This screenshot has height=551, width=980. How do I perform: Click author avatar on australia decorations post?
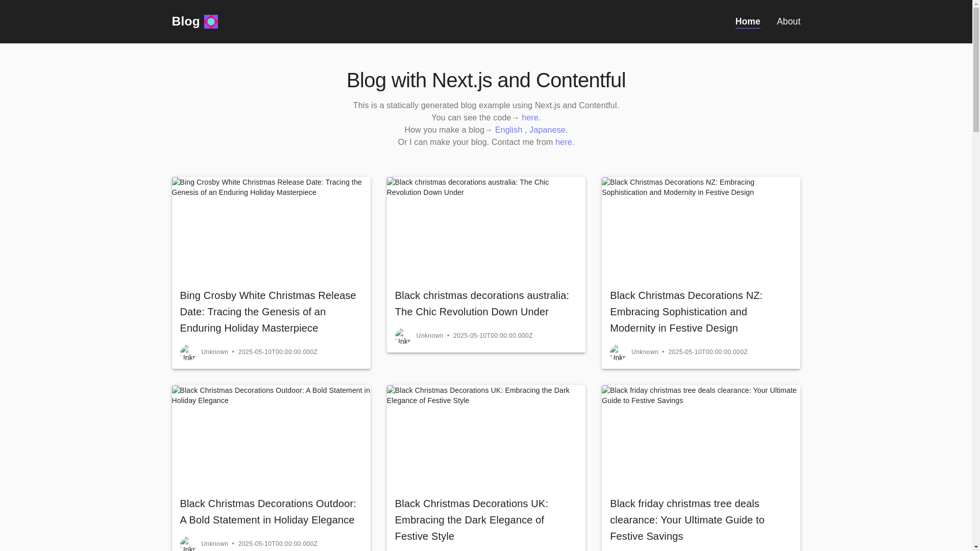pos(403,336)
